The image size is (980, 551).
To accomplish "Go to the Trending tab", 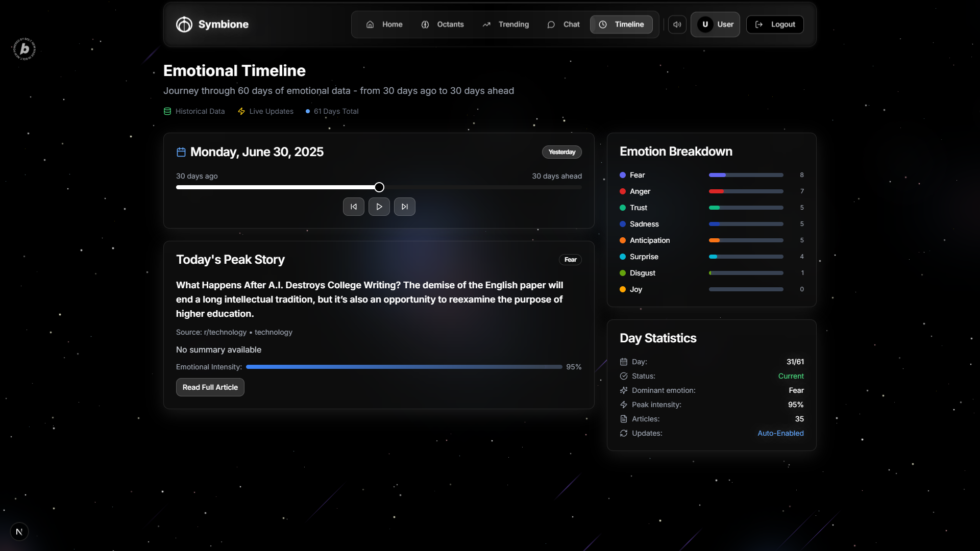I will [x=505, y=24].
